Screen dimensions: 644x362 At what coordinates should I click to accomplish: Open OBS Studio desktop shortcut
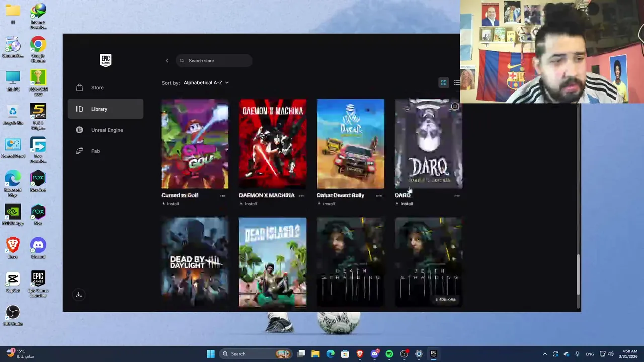point(13,316)
